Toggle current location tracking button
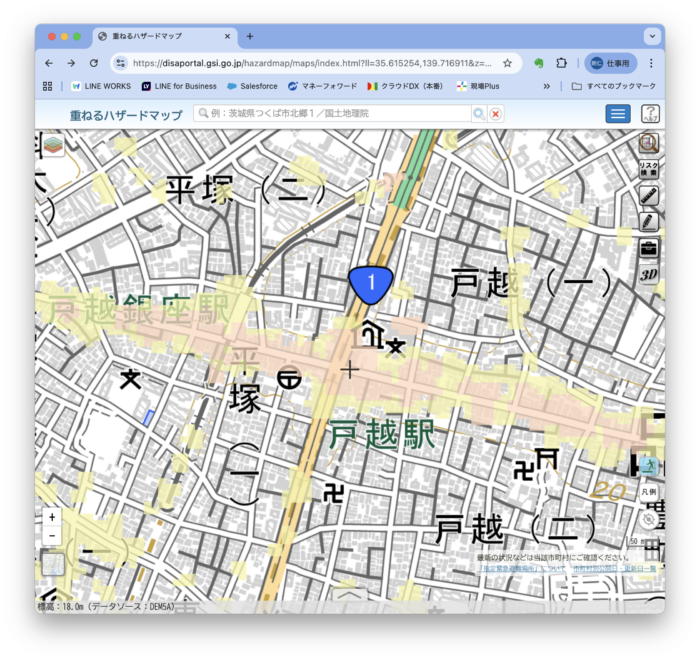The width and height of the screenshot is (700, 660). (648, 519)
